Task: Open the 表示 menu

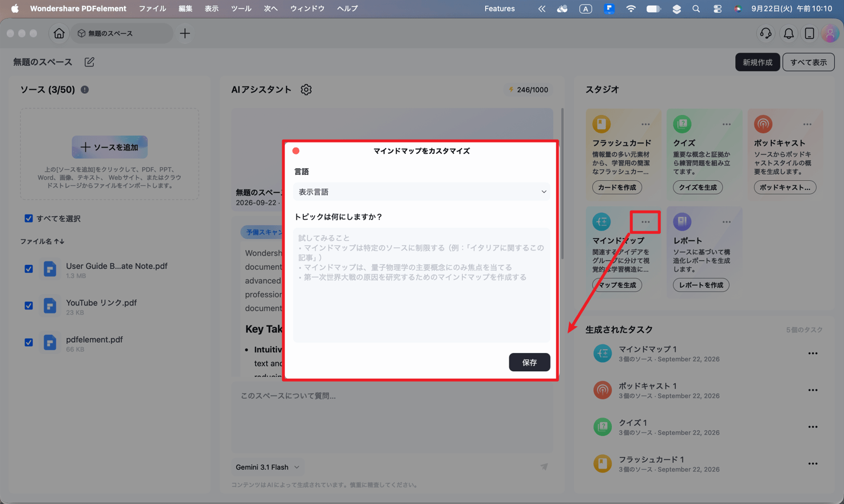Action: (212, 9)
